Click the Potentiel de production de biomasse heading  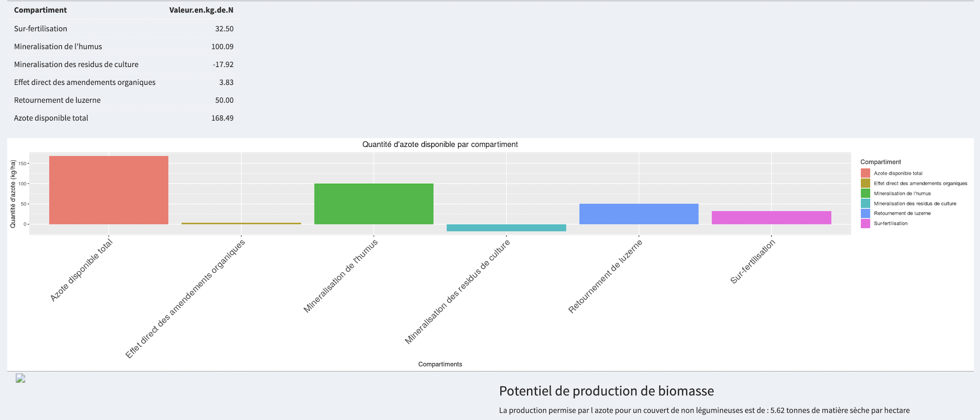pyautogui.click(x=606, y=391)
